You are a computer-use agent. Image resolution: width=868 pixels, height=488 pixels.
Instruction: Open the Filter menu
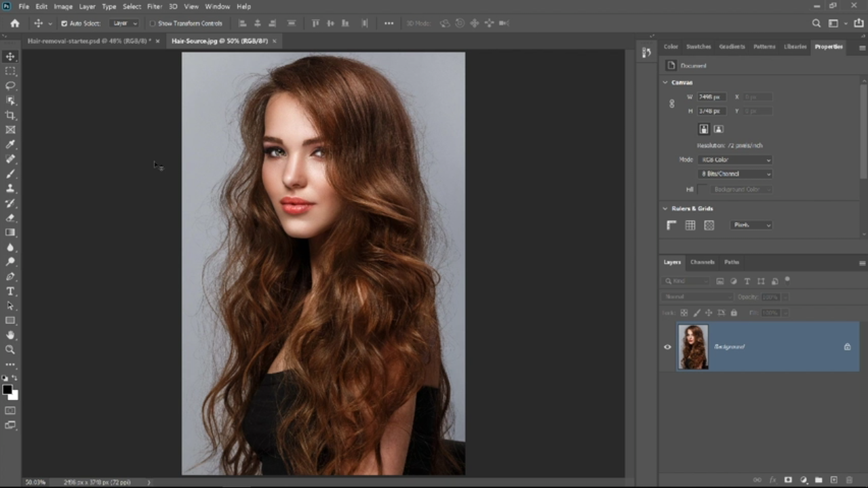pos(155,6)
